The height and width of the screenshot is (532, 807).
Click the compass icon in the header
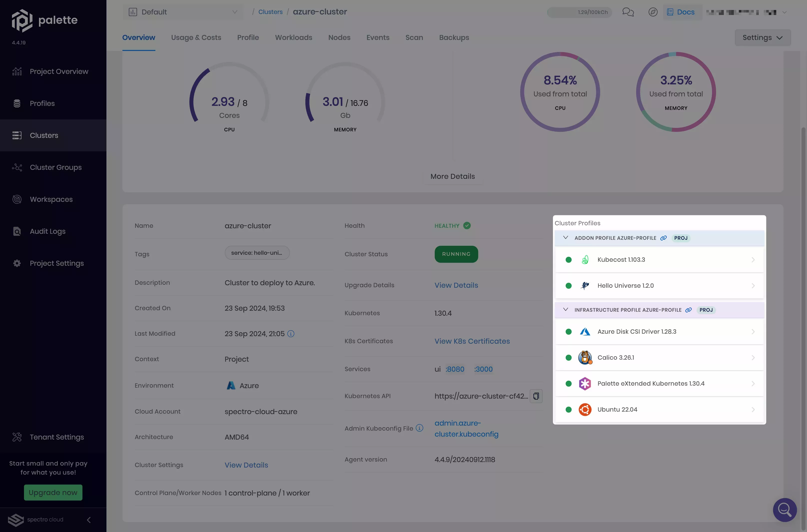(652, 12)
